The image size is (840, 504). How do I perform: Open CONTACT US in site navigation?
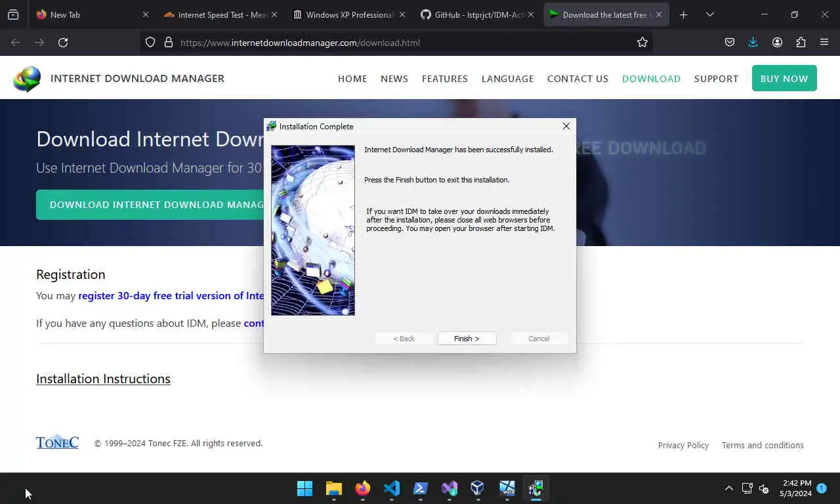[x=577, y=79]
